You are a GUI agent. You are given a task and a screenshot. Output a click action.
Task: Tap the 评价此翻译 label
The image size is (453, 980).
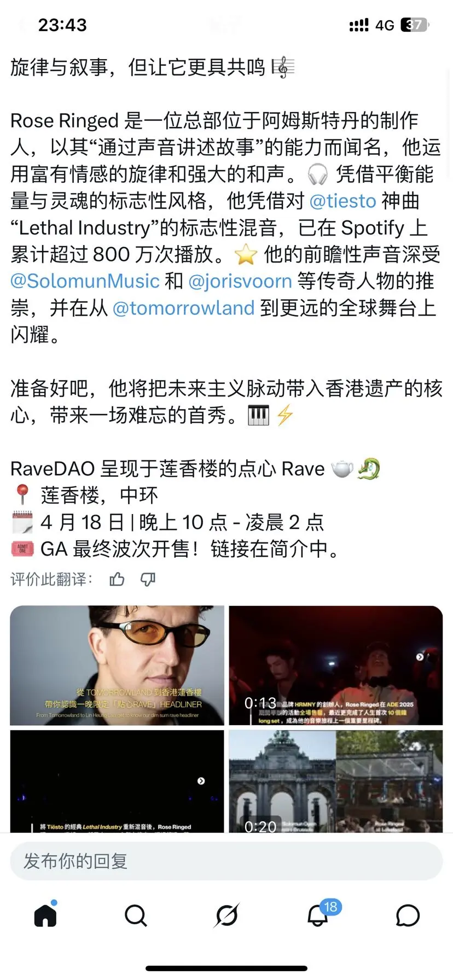51,579
